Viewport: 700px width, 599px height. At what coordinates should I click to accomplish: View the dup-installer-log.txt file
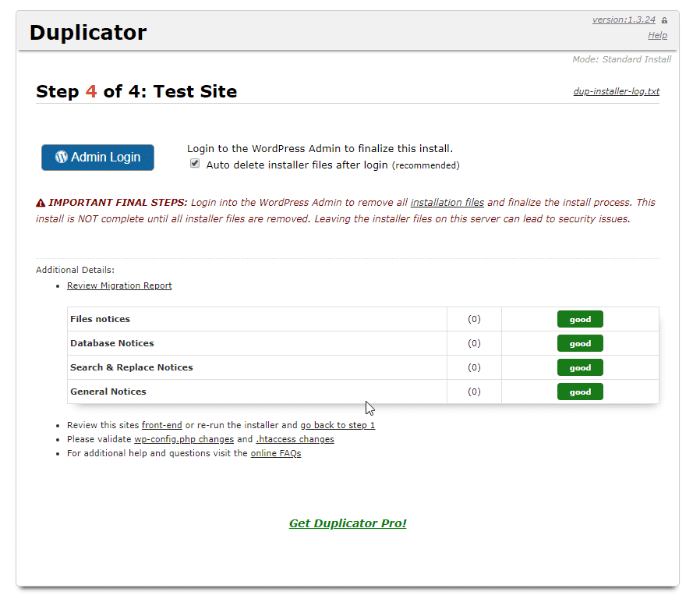(x=616, y=91)
